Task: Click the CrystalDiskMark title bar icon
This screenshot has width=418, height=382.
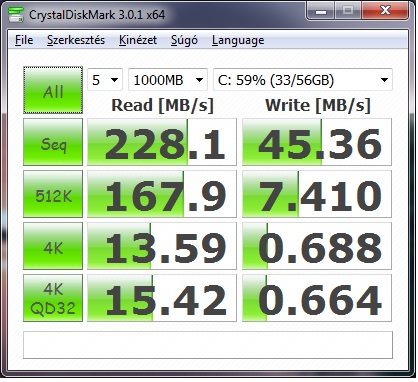Action: [16, 15]
